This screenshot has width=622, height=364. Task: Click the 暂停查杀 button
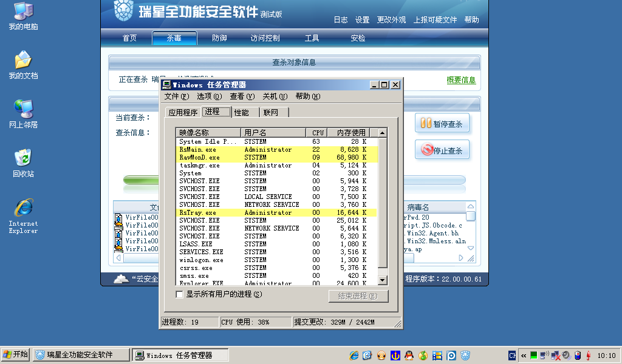(442, 123)
